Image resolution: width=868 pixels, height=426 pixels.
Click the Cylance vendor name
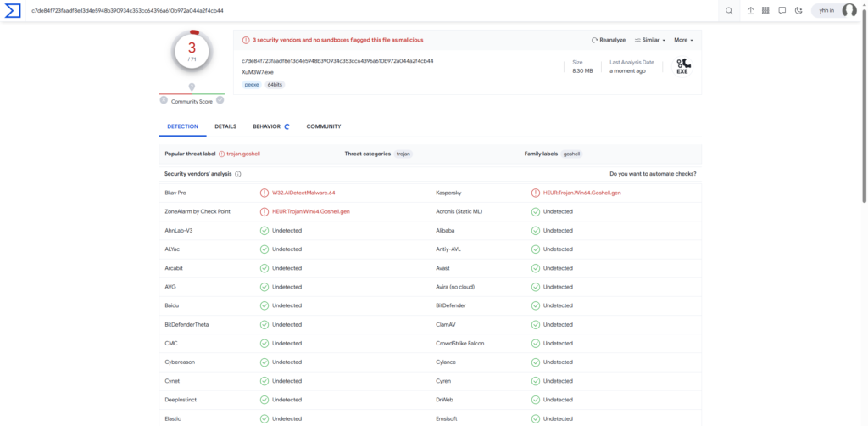tap(446, 362)
